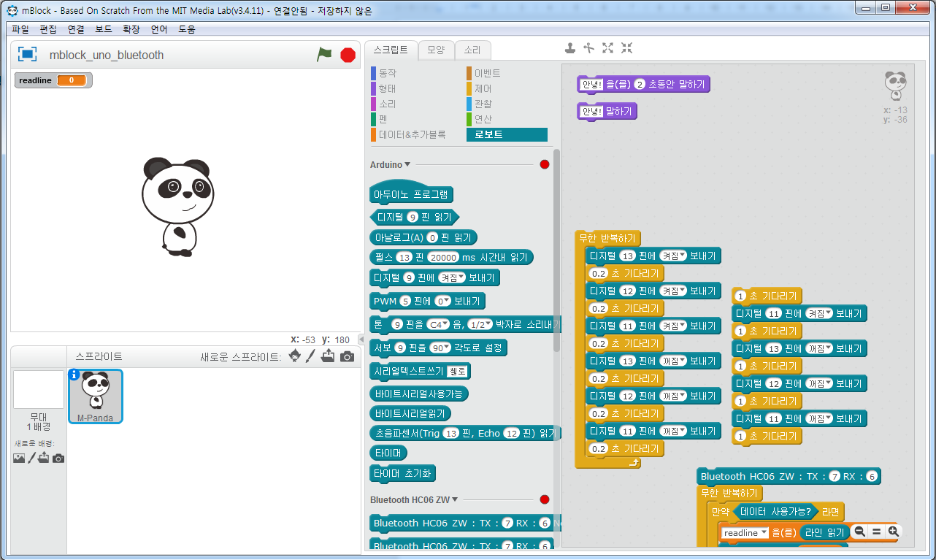Open the 언어 menu

(159, 29)
